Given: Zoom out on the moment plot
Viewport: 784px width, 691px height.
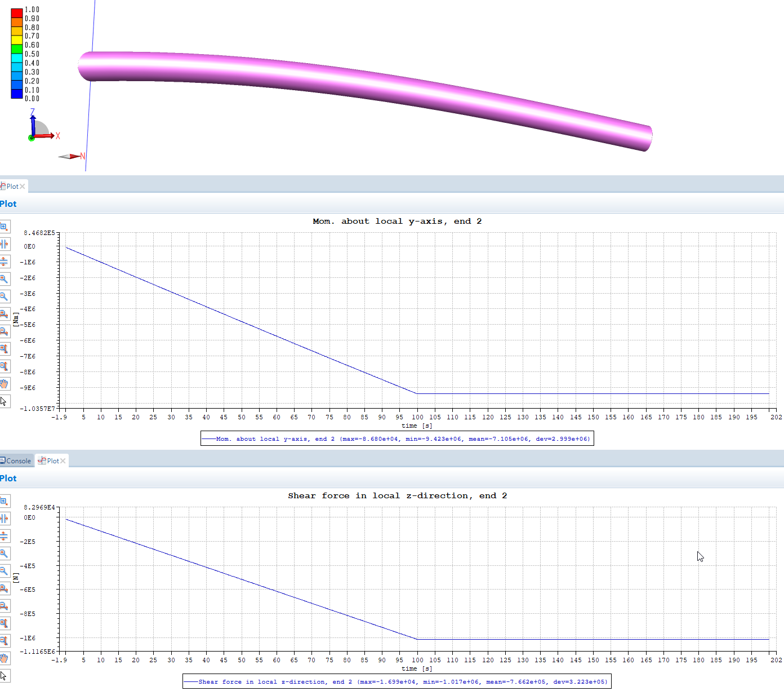Looking at the screenshot, I should pos(4,296).
